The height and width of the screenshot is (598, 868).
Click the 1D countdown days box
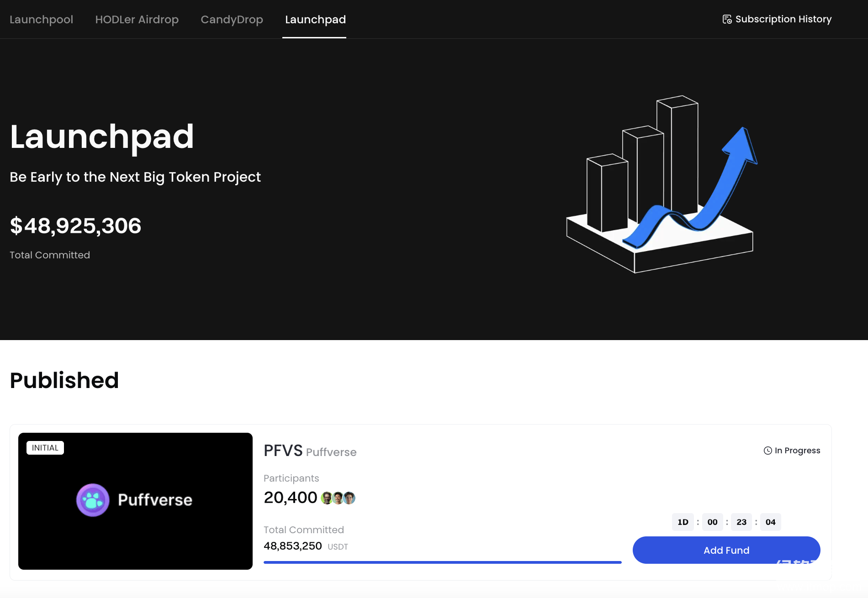683,522
